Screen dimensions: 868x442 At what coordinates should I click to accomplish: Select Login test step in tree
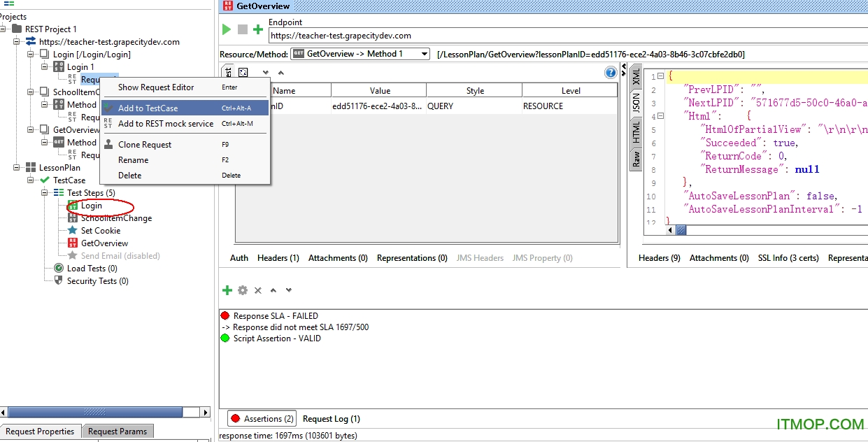[92, 206]
